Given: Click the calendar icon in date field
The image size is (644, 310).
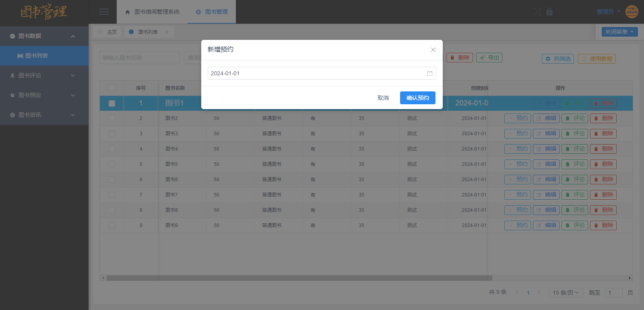Looking at the screenshot, I should (x=429, y=73).
